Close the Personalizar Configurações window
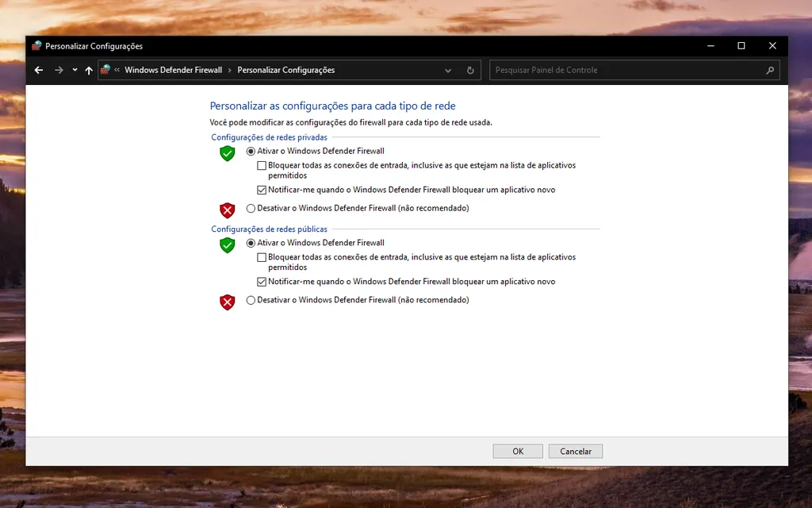The width and height of the screenshot is (812, 508). coord(772,45)
